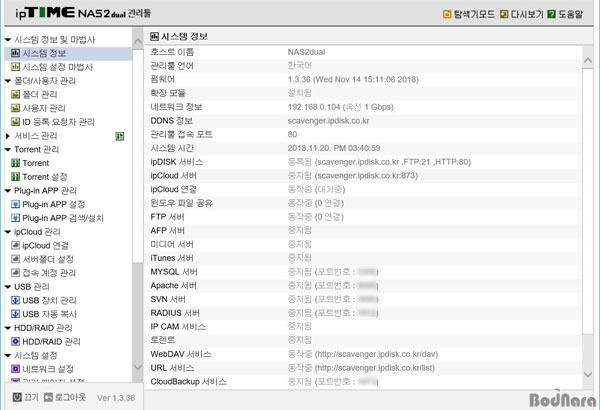Open Torrent 설정 menu entry text
Viewport: 600px width, 410px height.
coord(45,177)
